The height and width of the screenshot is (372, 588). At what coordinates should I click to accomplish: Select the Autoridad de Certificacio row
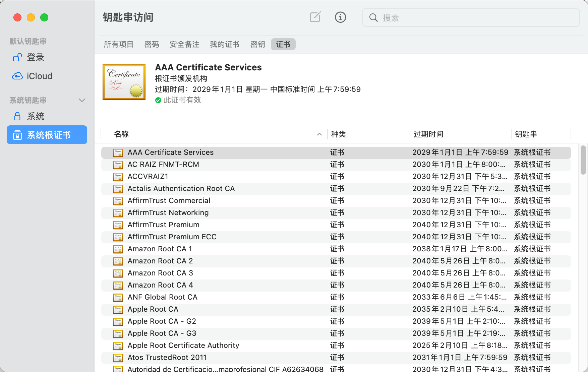coord(336,368)
